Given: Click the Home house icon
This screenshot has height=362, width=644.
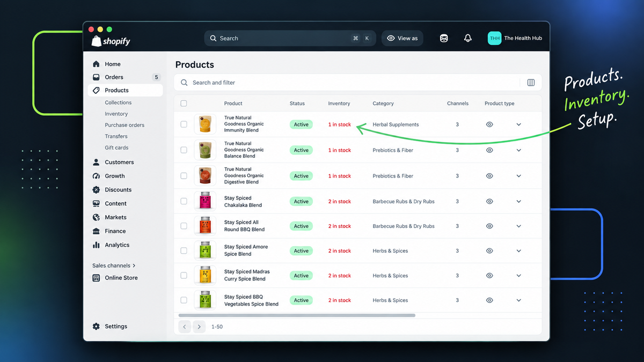Looking at the screenshot, I should (x=96, y=64).
